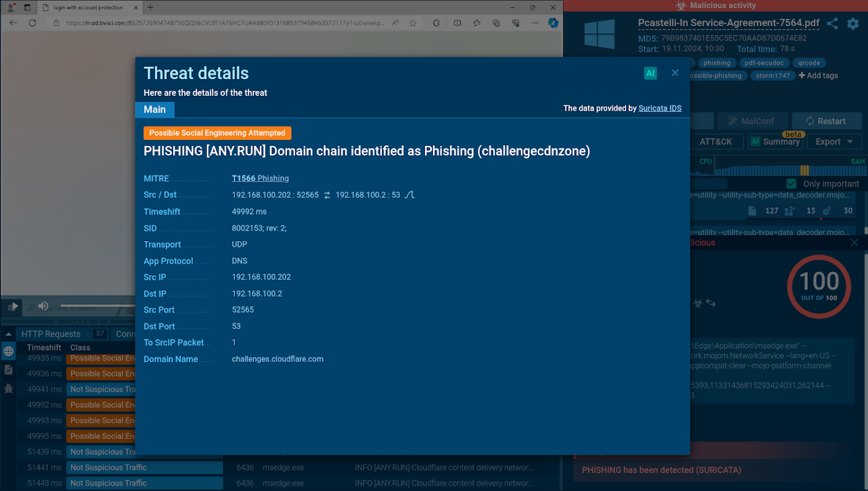Click the browser extensions icon
868x491 pixels.
pyautogui.click(x=436, y=23)
